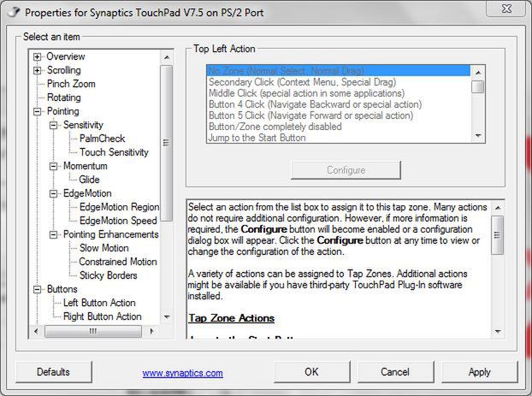532x396 pixels.
Task: Open PalmCheck settings
Action: tap(102, 139)
